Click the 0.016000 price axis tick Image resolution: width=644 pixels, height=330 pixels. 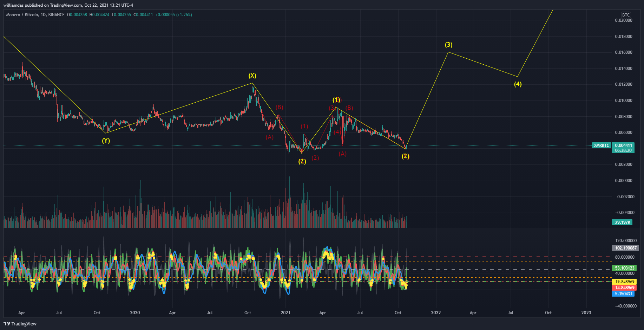pyautogui.click(x=624, y=52)
